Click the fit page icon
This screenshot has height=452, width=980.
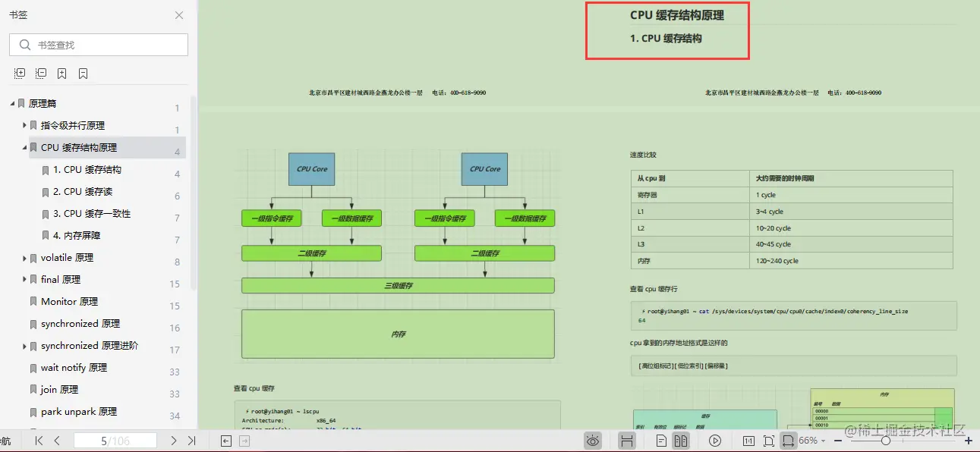(768, 441)
